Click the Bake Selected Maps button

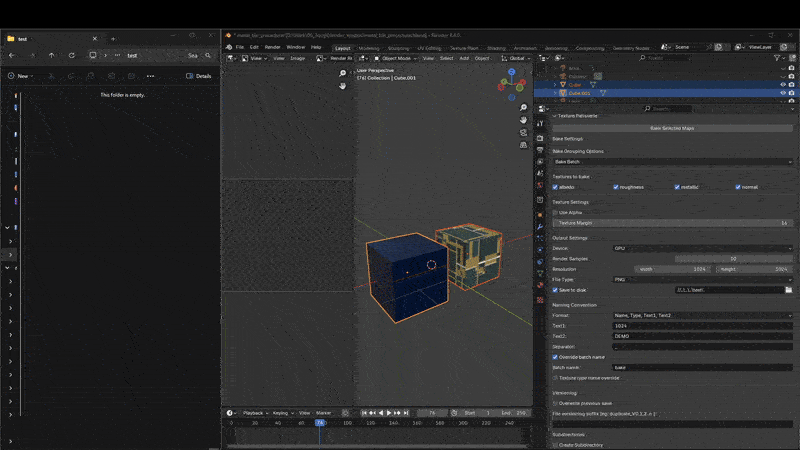coord(672,129)
